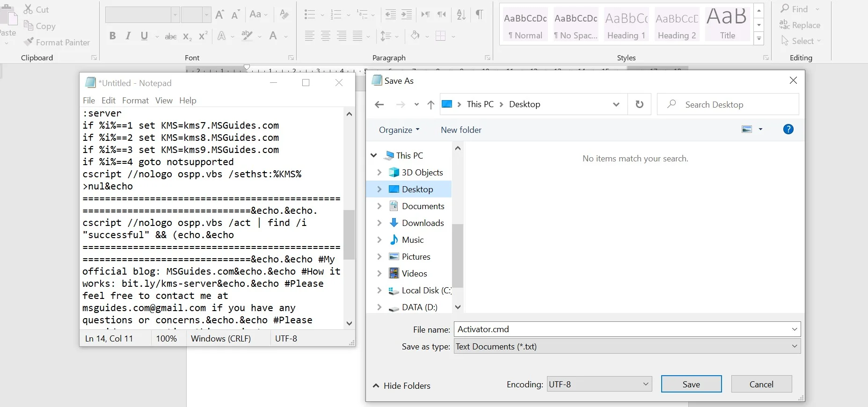Image resolution: width=868 pixels, height=407 pixels.
Task: Click Font Color icon
Action: pos(273,36)
